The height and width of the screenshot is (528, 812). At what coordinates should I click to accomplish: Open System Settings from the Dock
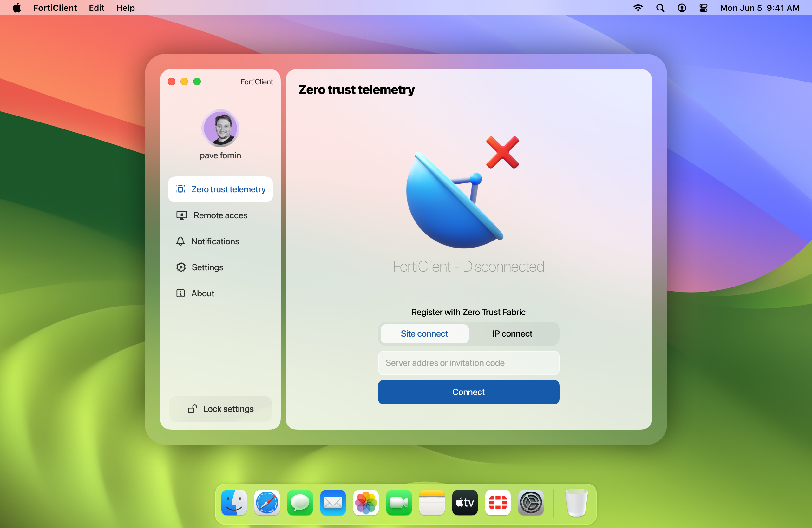[531, 503]
